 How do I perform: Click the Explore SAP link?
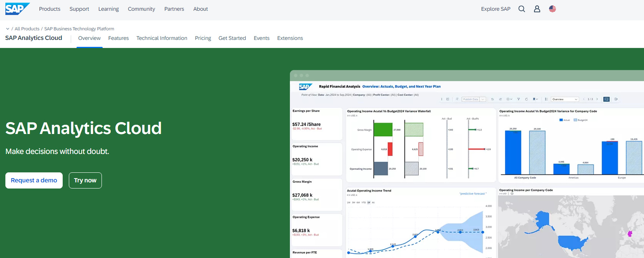(x=496, y=9)
